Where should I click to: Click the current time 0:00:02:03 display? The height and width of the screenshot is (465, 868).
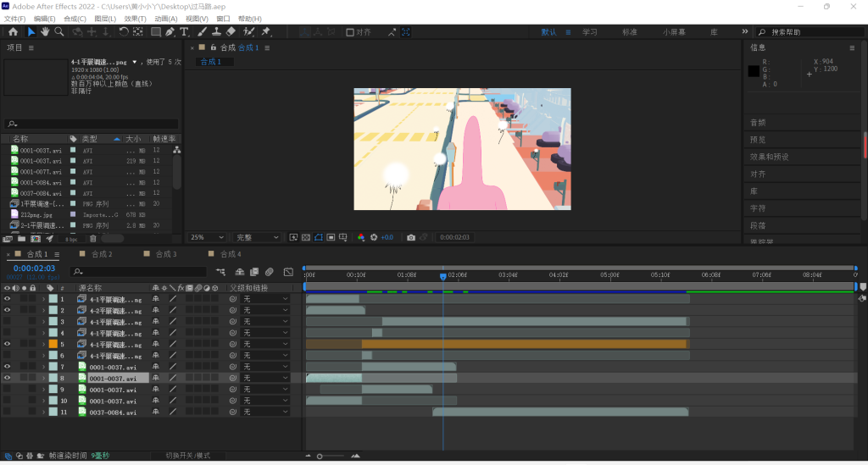[34, 268]
